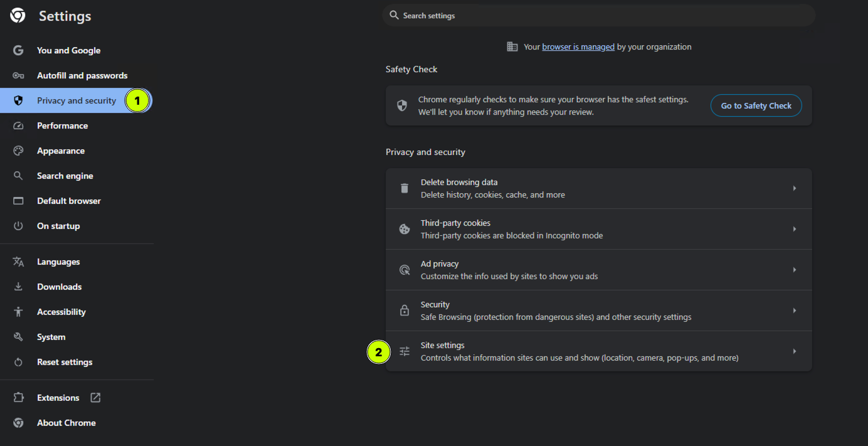Click the palette icon for Appearance
This screenshot has height=446, width=868.
click(18, 151)
